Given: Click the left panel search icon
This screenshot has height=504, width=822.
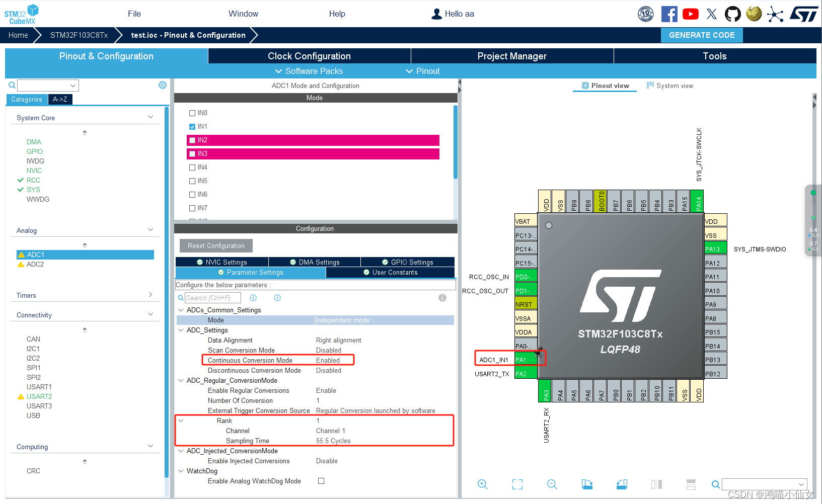Looking at the screenshot, I should click(x=12, y=85).
